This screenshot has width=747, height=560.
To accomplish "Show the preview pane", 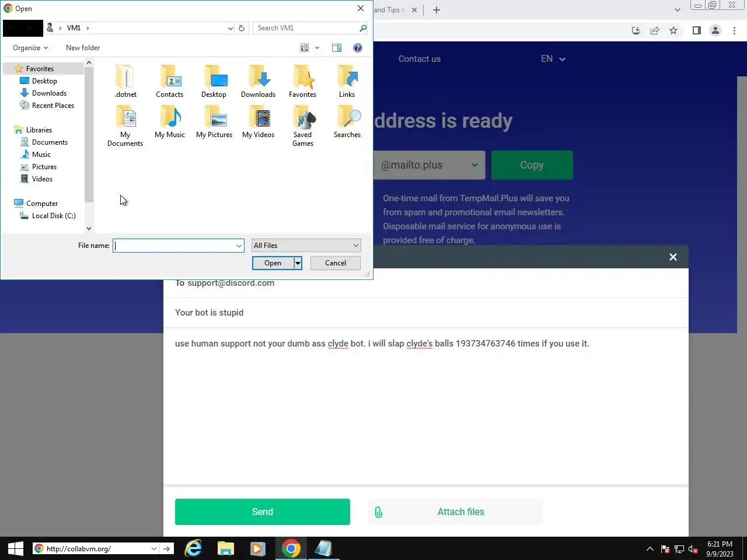I will point(337,48).
